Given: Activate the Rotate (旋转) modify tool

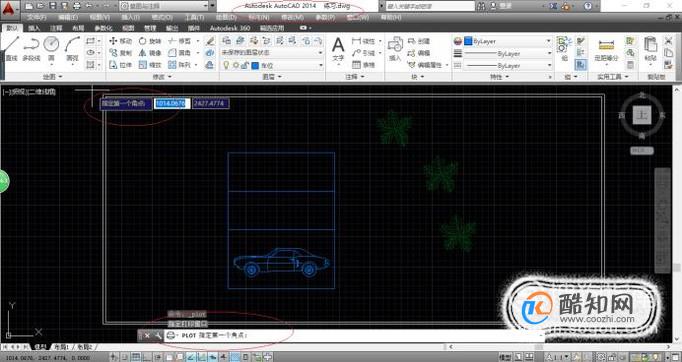Looking at the screenshot, I should 150,41.
